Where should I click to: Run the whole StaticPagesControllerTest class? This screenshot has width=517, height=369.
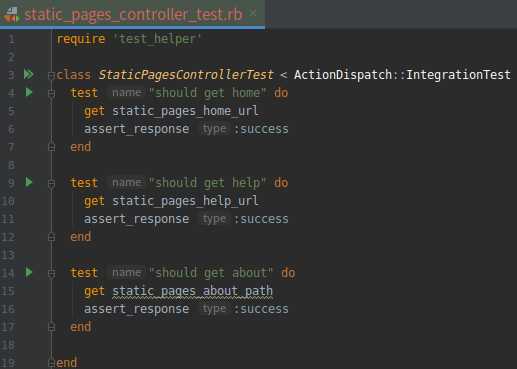pyautogui.click(x=29, y=74)
